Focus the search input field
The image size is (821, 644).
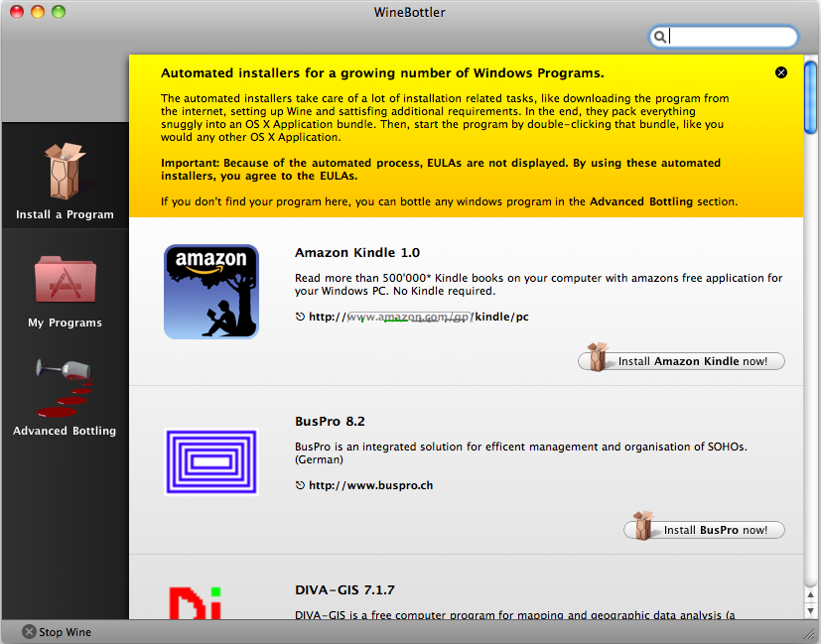733,37
